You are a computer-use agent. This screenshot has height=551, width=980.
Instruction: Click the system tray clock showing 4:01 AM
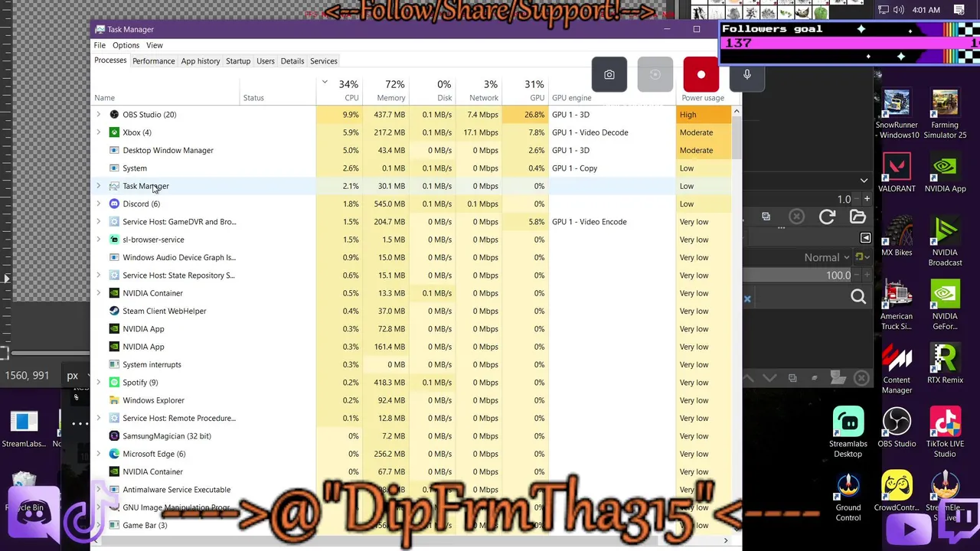coord(926,10)
